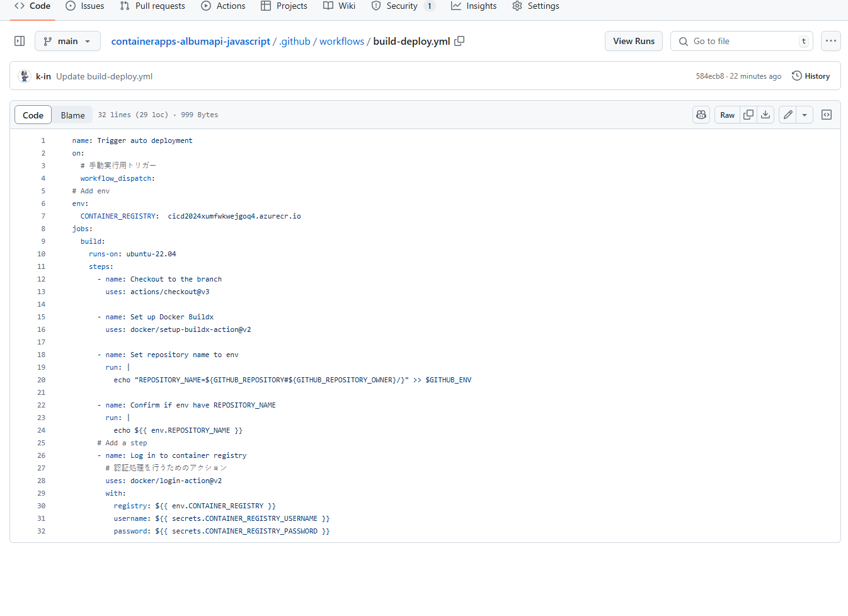Toggle the file tree side panel
The width and height of the screenshot is (848, 616).
[20, 41]
